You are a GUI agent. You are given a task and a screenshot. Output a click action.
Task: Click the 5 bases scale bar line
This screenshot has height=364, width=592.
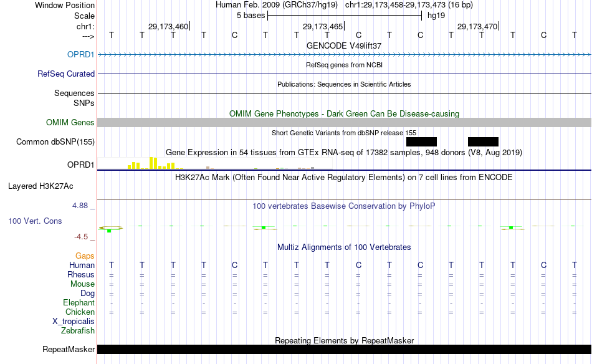click(345, 16)
